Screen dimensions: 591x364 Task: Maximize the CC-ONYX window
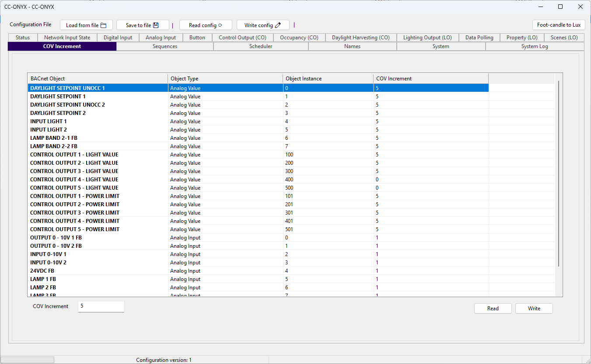pos(560,7)
